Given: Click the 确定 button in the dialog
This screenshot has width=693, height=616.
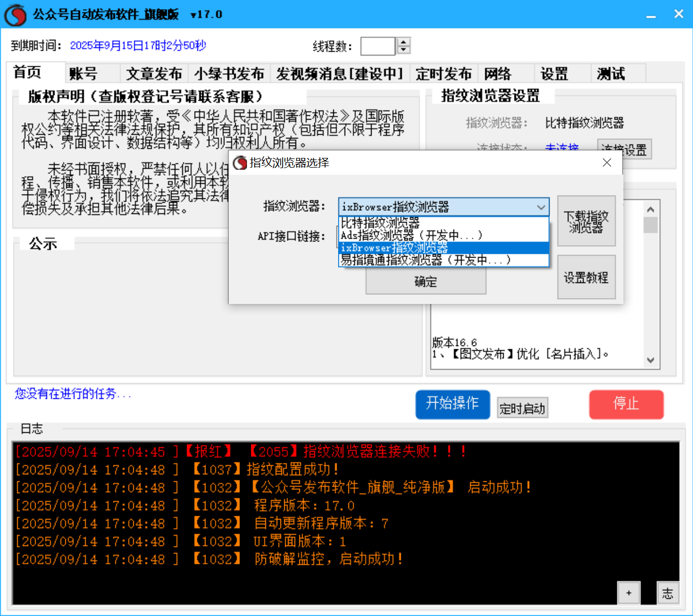Looking at the screenshot, I should [426, 281].
